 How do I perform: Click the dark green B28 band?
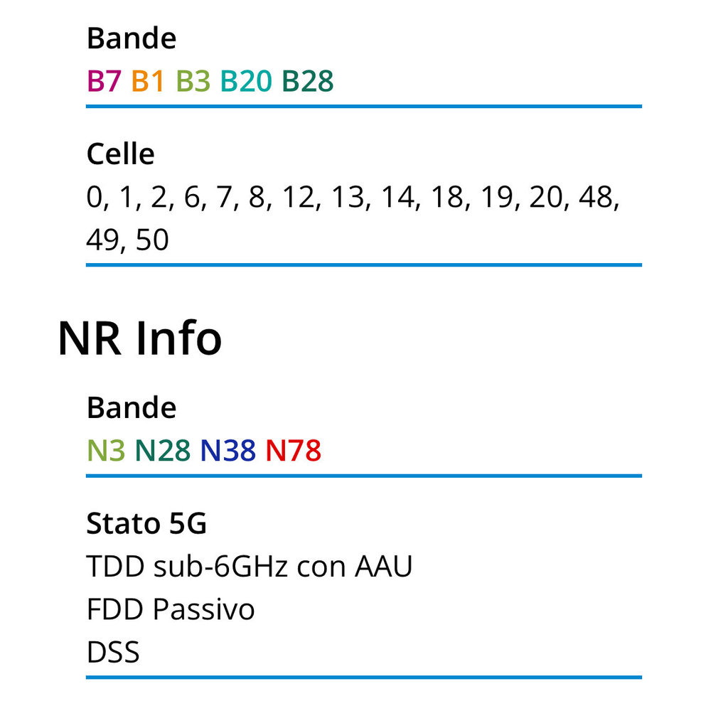click(307, 82)
